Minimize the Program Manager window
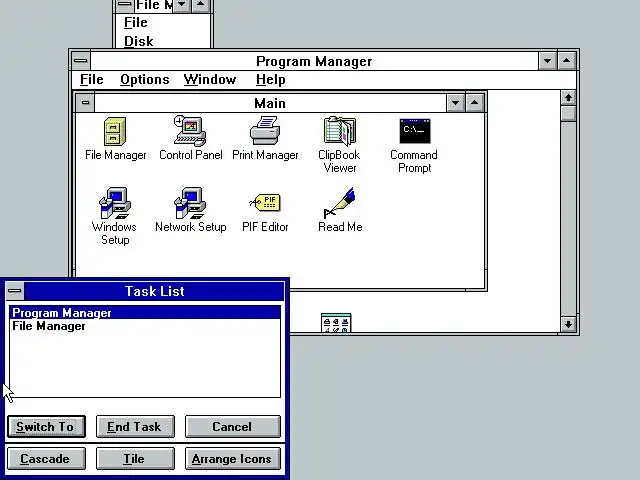640x480 pixels. click(x=547, y=61)
